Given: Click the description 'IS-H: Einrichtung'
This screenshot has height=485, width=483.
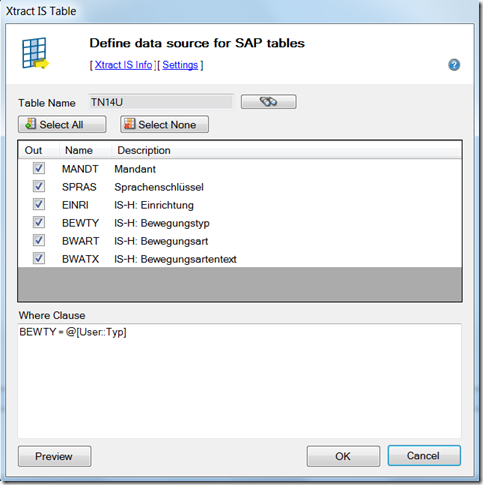Looking at the screenshot, I should coord(154,205).
